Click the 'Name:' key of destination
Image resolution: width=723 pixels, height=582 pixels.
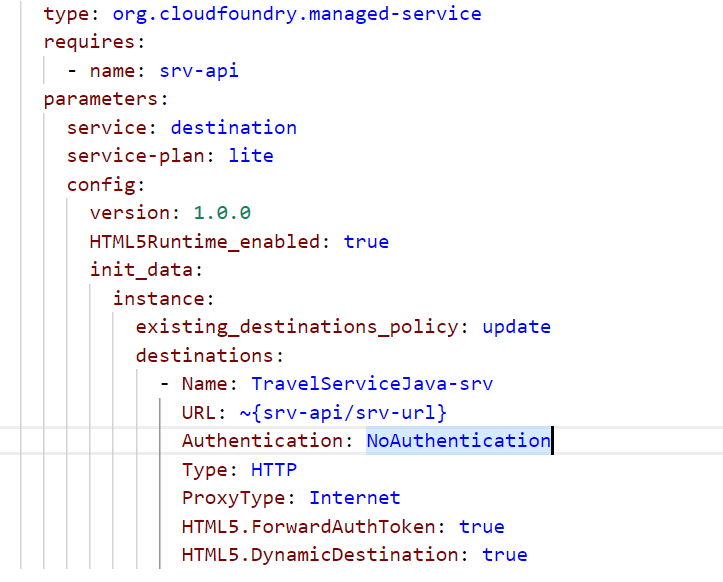click(x=210, y=384)
